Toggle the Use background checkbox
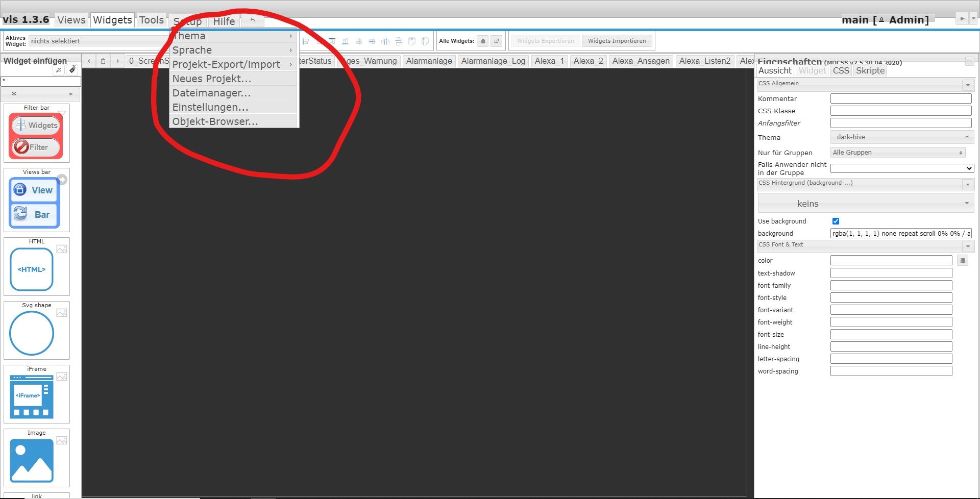The image size is (980, 499). (x=836, y=221)
